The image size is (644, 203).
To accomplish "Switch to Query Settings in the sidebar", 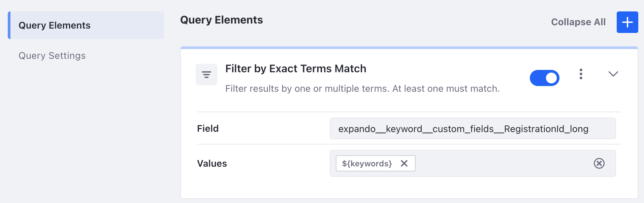I will click(52, 55).
